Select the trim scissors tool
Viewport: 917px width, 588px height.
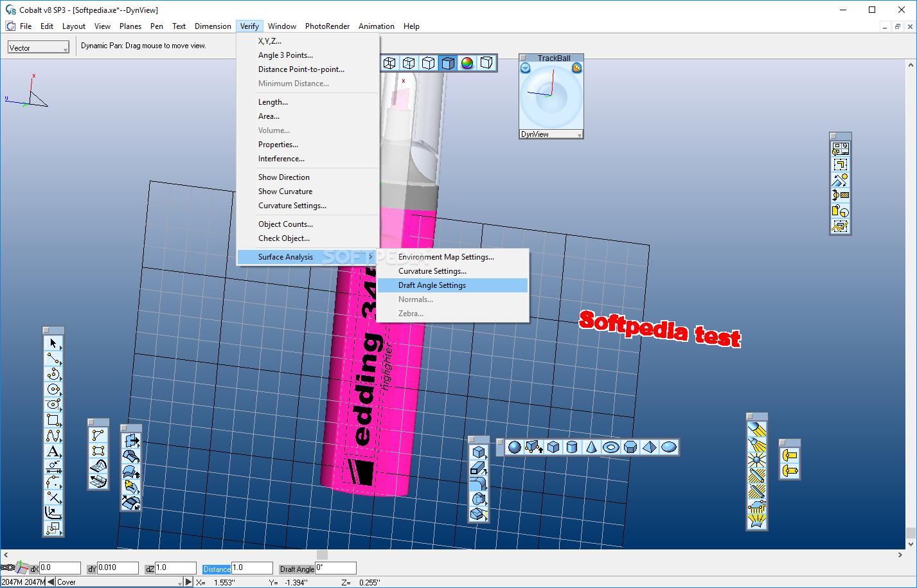(53, 497)
